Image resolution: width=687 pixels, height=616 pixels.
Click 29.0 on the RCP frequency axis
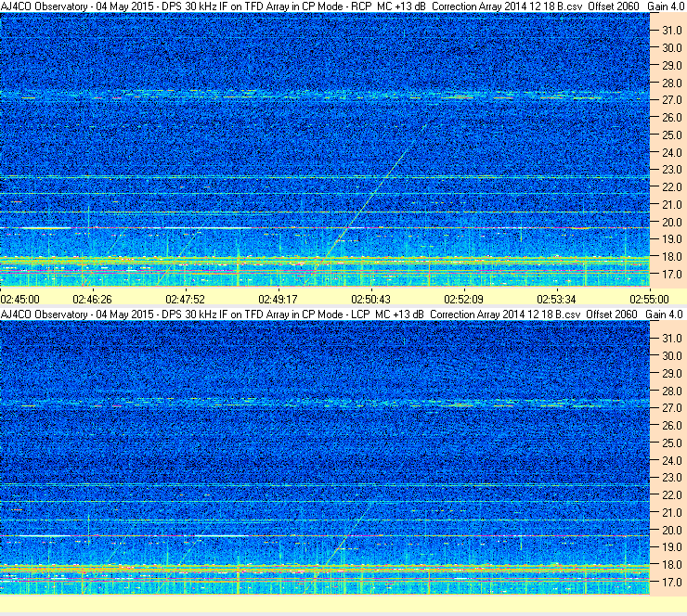pos(671,66)
